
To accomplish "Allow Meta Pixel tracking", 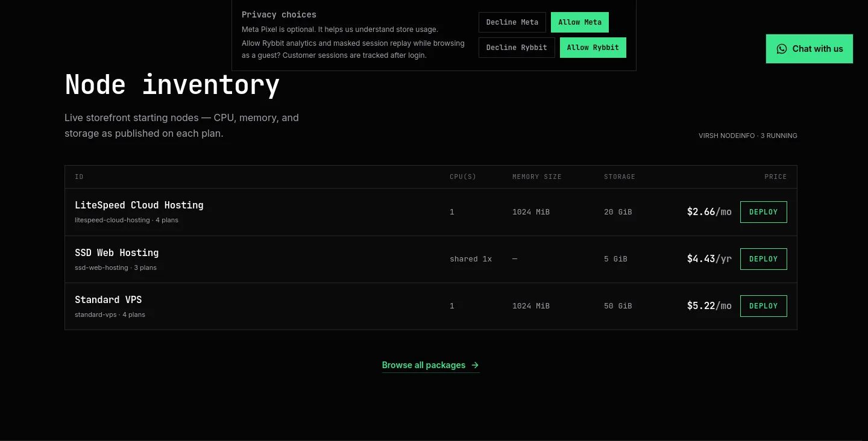I will pos(580,22).
